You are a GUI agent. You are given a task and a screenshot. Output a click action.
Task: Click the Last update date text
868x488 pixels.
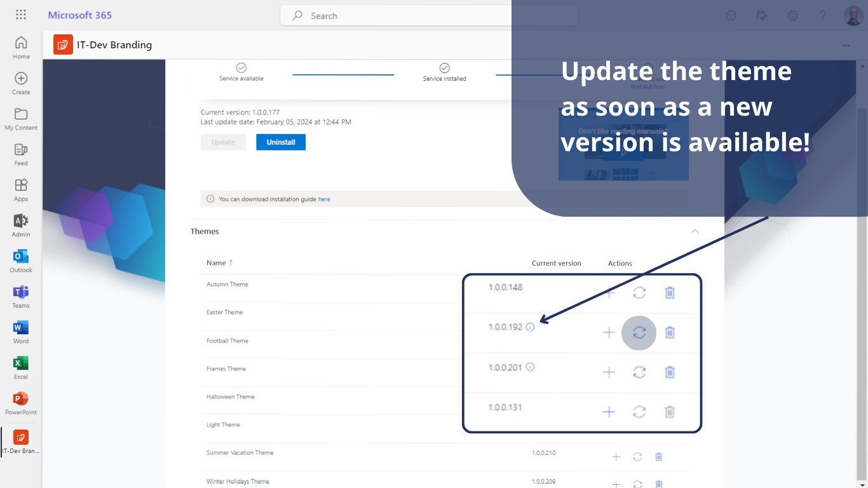tap(276, 121)
